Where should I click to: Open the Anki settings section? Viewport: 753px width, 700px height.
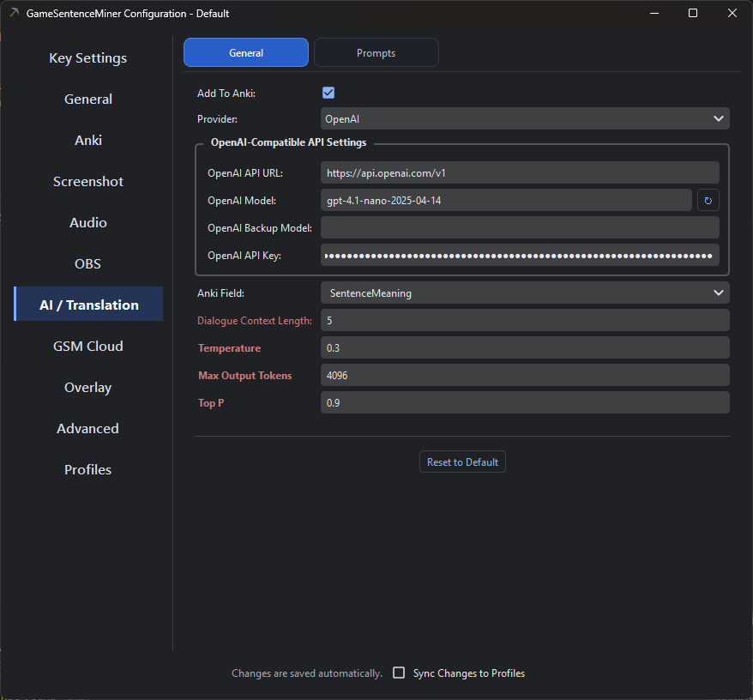(x=88, y=141)
